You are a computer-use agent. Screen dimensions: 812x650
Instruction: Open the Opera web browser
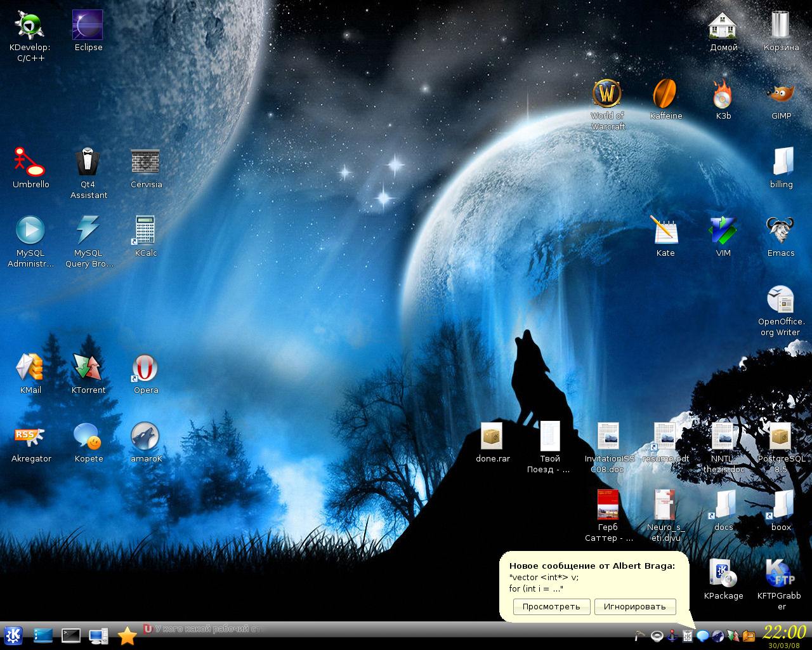tap(145, 368)
